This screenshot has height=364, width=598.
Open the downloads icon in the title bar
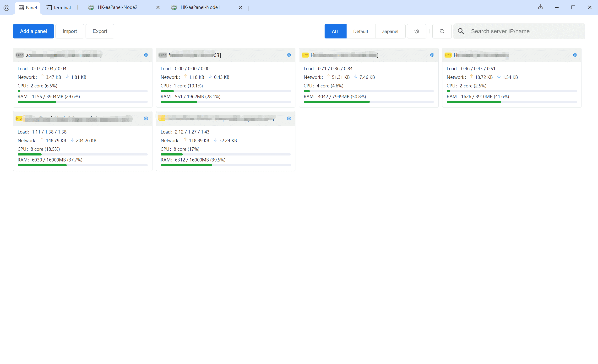[x=540, y=7]
